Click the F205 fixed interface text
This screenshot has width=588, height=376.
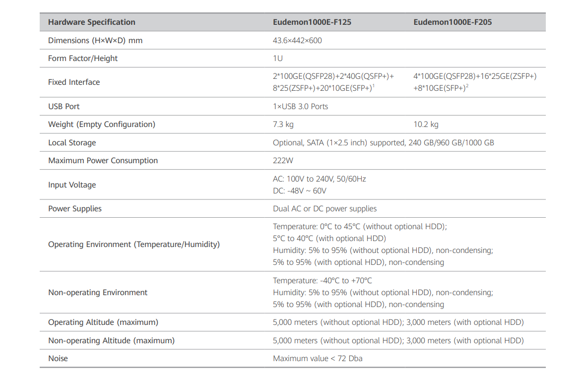[474, 82]
